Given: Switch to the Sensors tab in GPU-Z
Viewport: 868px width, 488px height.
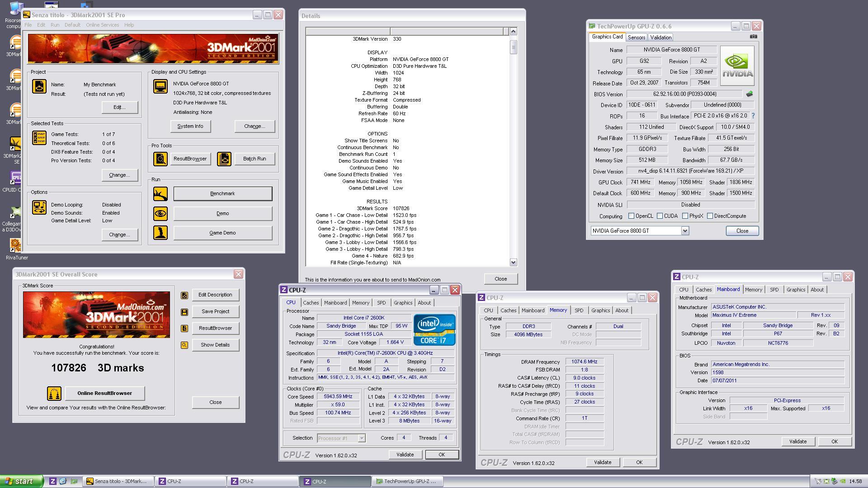Looking at the screenshot, I should [636, 38].
